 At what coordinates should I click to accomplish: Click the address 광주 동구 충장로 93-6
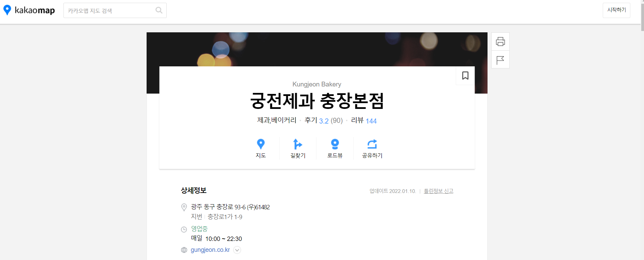point(230,207)
